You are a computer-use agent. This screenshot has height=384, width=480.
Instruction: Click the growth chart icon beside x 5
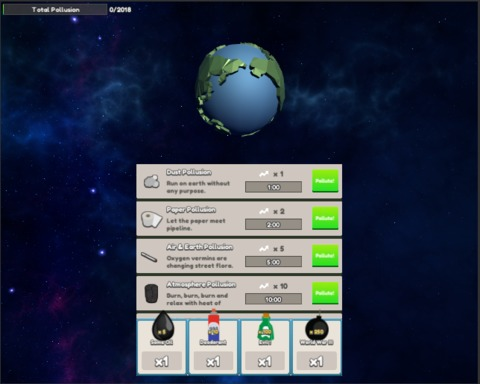click(x=264, y=249)
